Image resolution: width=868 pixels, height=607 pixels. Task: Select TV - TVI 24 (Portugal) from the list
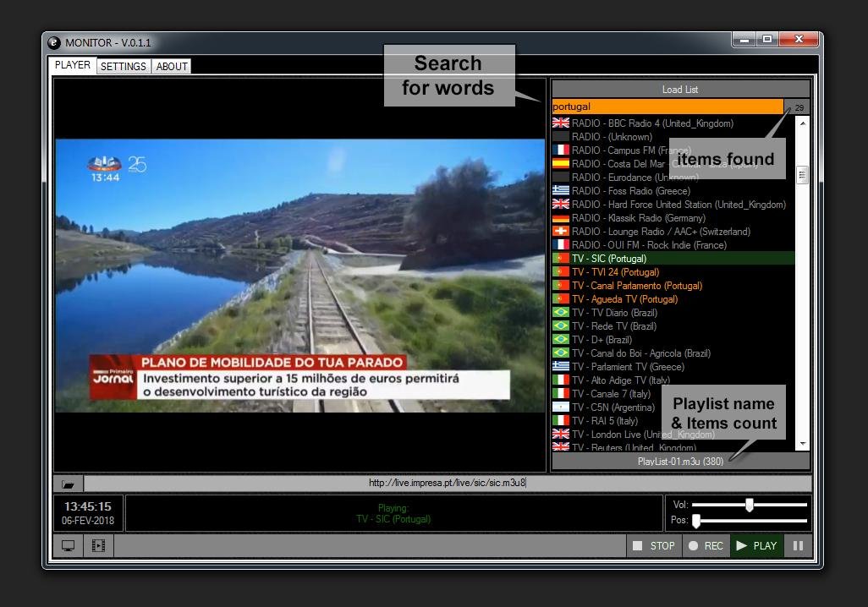click(x=613, y=271)
